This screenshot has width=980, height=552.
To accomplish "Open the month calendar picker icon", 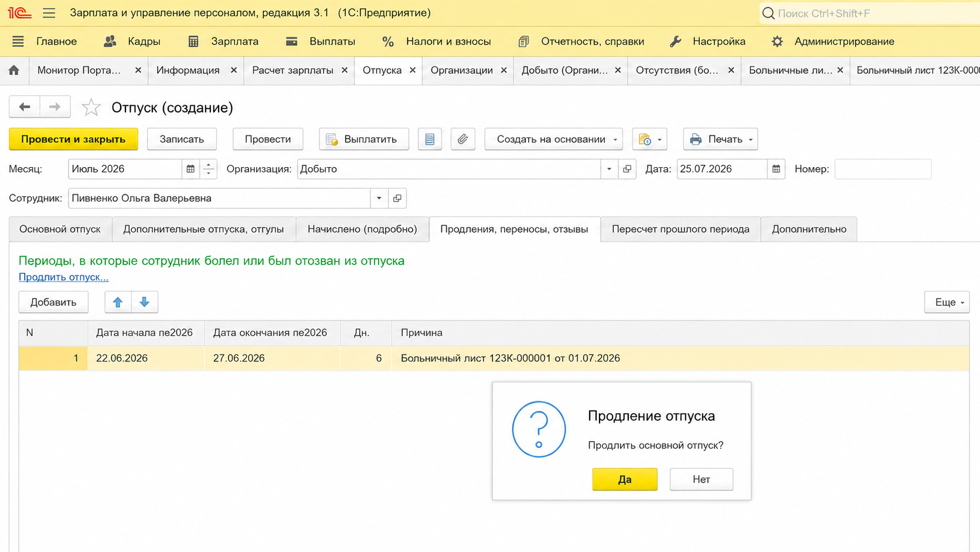I will coord(190,169).
